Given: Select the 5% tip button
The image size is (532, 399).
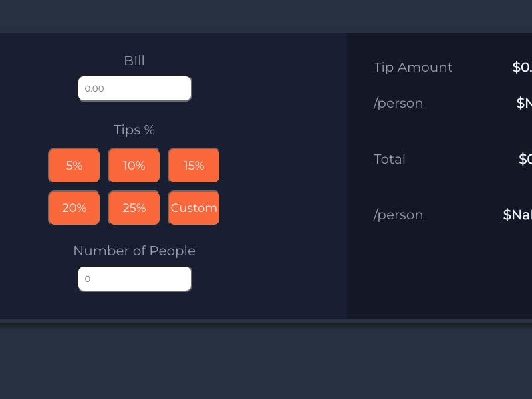Looking at the screenshot, I should 74,166.
